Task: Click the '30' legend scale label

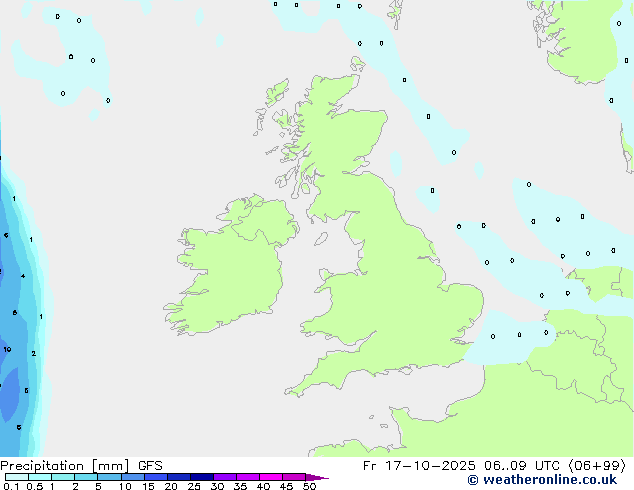Action: (217, 486)
